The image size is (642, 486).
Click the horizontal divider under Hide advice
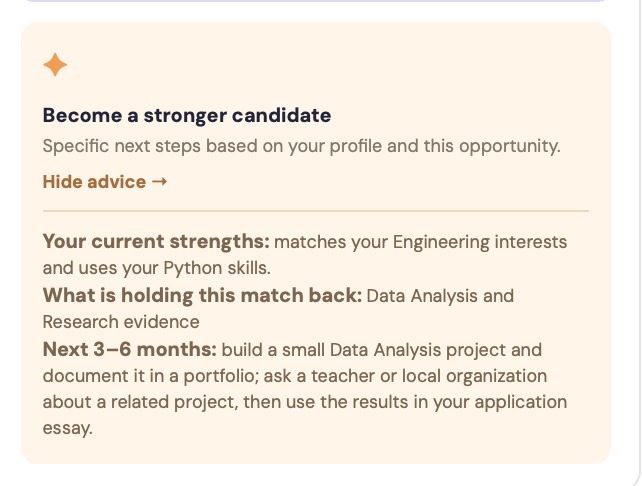[316, 211]
